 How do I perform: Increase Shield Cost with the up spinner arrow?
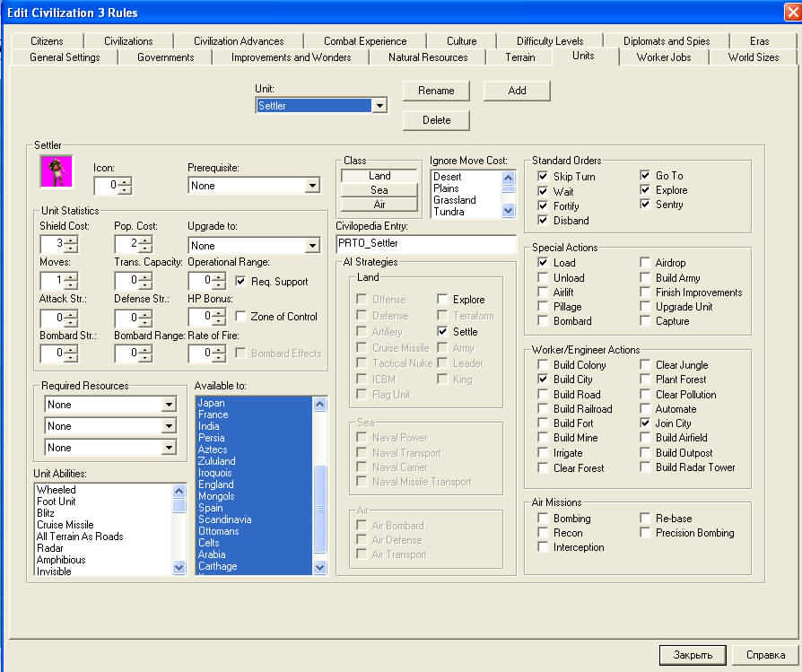tap(72, 240)
